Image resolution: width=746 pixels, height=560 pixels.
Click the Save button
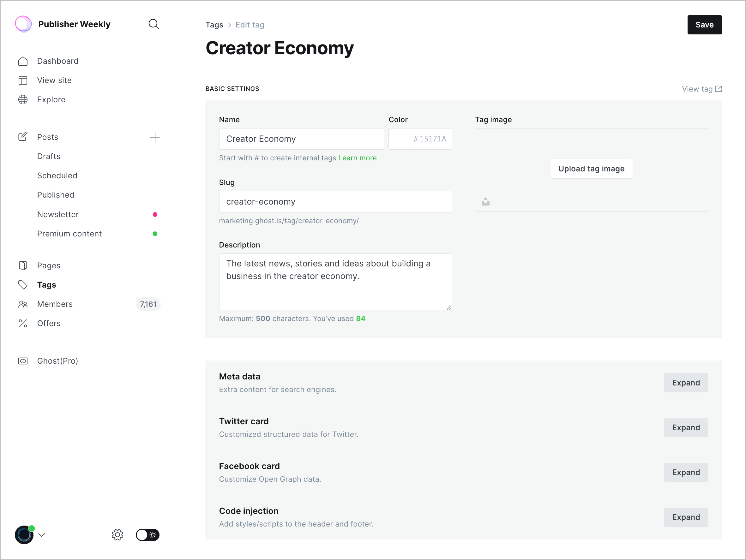(704, 25)
